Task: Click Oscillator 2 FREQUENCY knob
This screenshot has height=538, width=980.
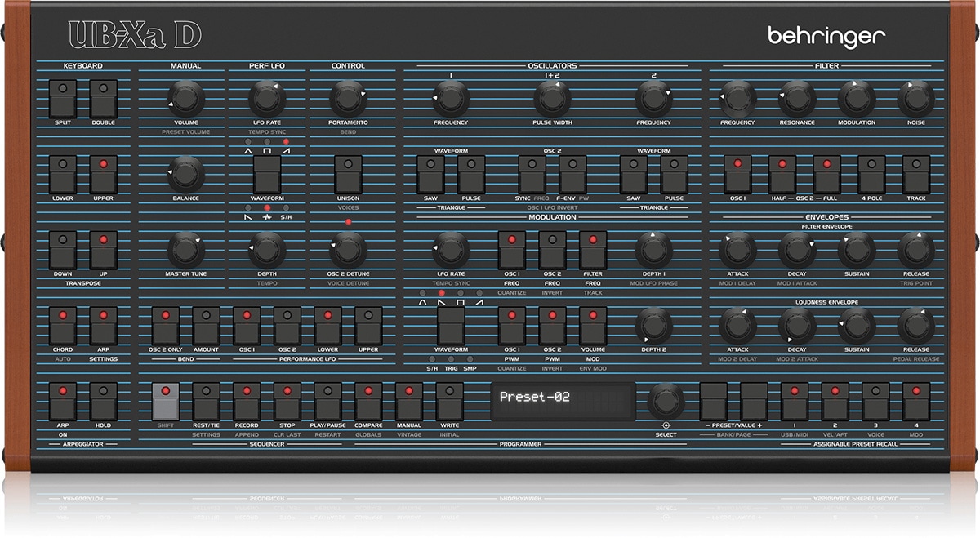Action: click(654, 98)
